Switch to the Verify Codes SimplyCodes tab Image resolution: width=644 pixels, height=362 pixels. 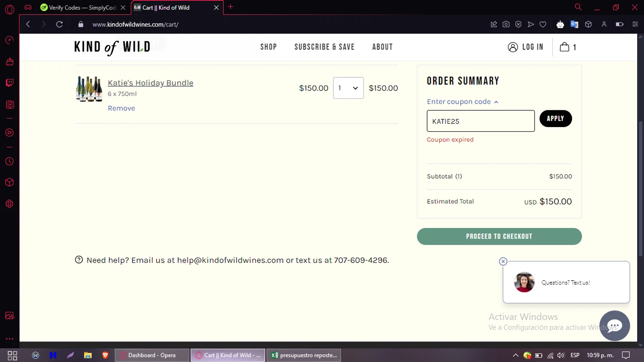coord(78,7)
